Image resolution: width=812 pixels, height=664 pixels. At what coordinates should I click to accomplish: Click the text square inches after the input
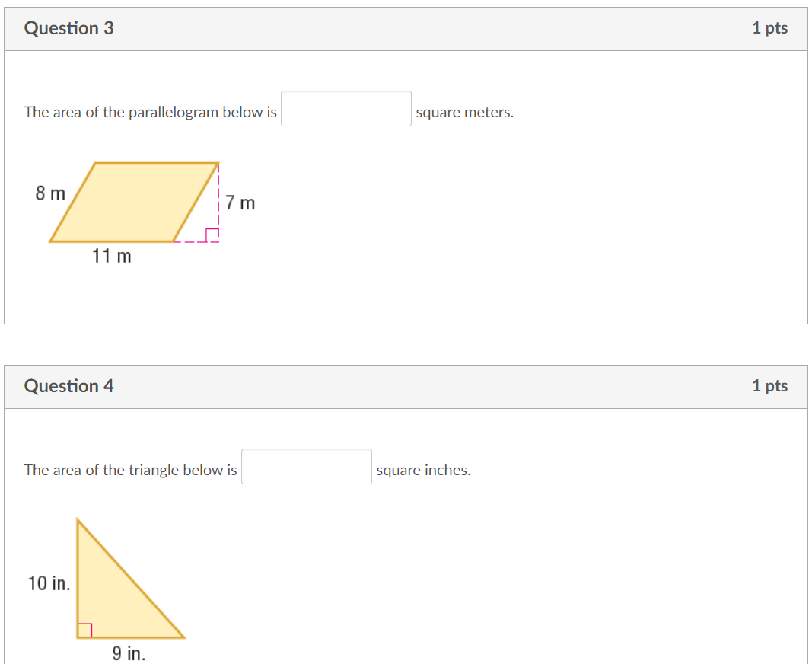click(x=424, y=470)
